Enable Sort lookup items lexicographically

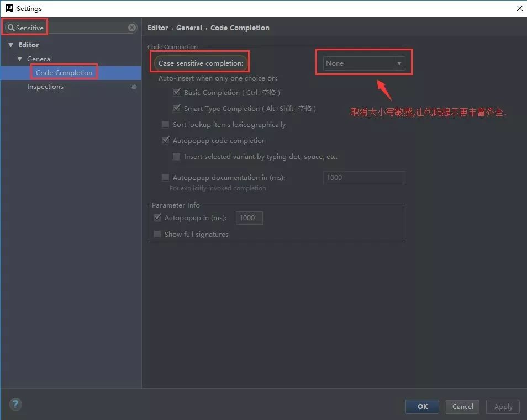pyautogui.click(x=165, y=124)
